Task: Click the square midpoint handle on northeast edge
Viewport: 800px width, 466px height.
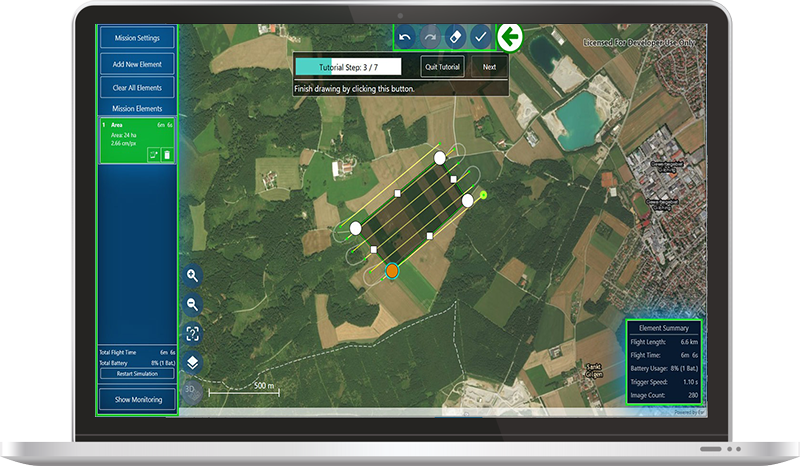Action: 454,179
